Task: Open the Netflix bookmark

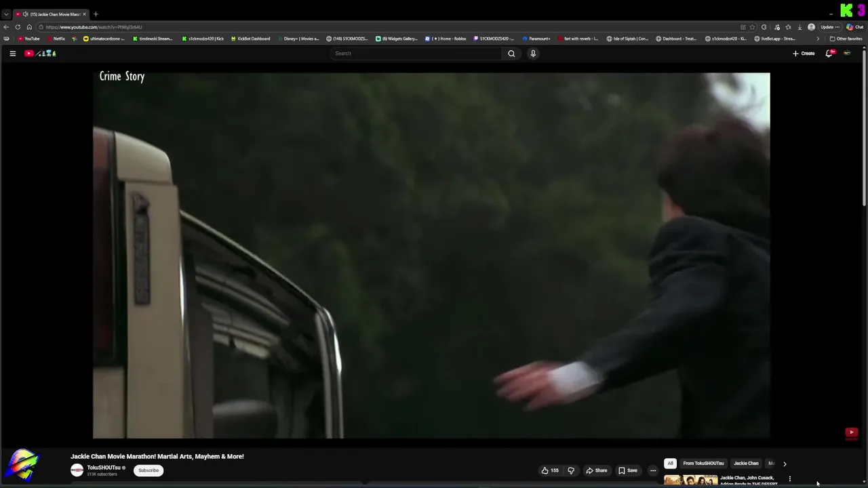Action: pos(56,39)
